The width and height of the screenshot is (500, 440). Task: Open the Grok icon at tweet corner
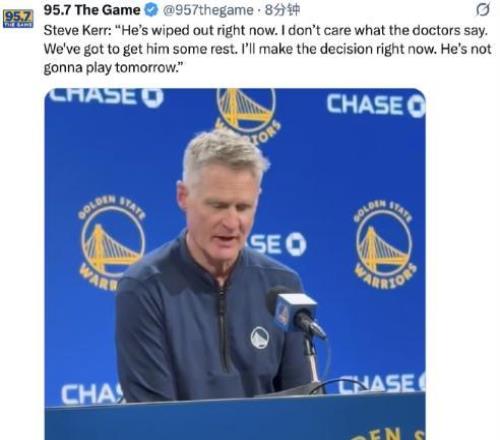click(x=483, y=10)
